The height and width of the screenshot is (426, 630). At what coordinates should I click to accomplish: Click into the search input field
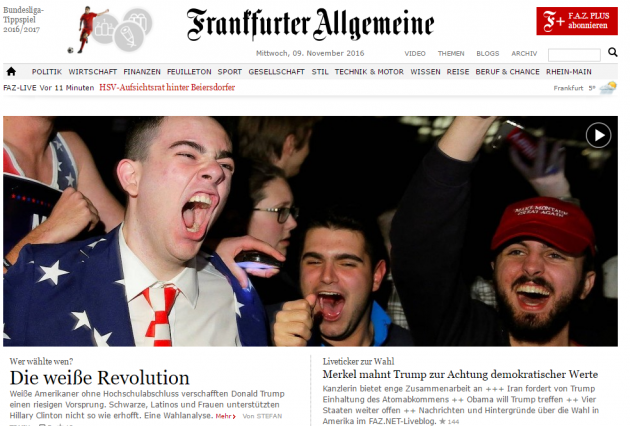click(x=574, y=55)
